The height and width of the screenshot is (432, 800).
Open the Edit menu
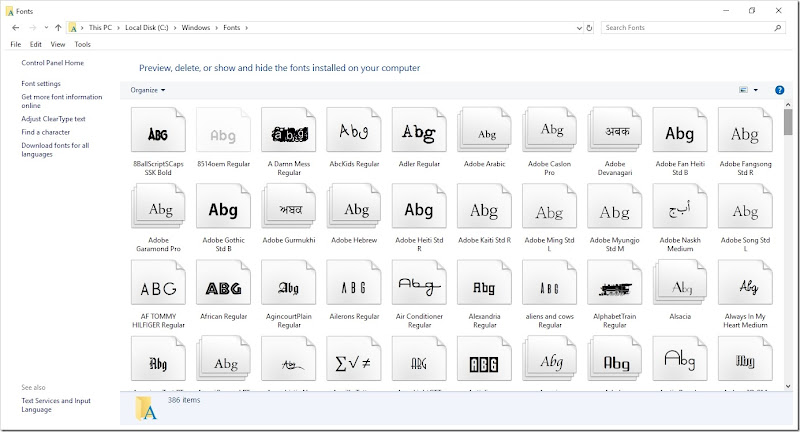pos(36,44)
